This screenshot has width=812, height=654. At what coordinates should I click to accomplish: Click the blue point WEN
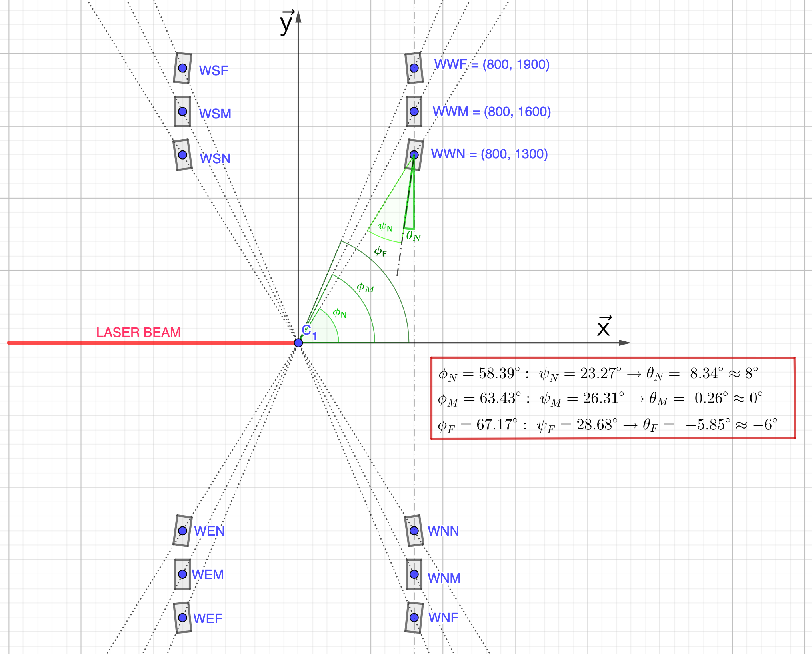click(182, 530)
